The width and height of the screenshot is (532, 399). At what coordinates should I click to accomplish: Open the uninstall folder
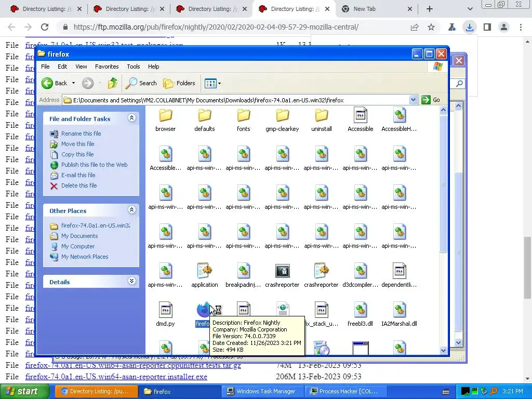(x=321, y=116)
